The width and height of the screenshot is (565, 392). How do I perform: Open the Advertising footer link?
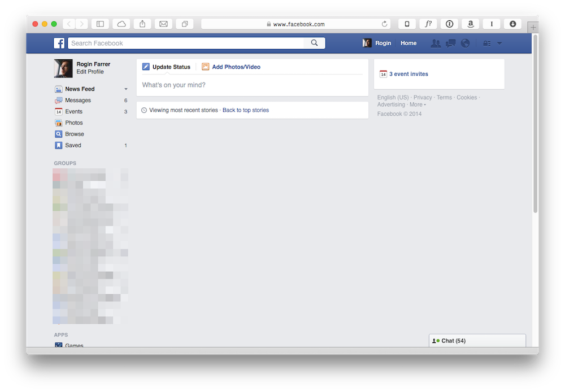pyautogui.click(x=391, y=104)
